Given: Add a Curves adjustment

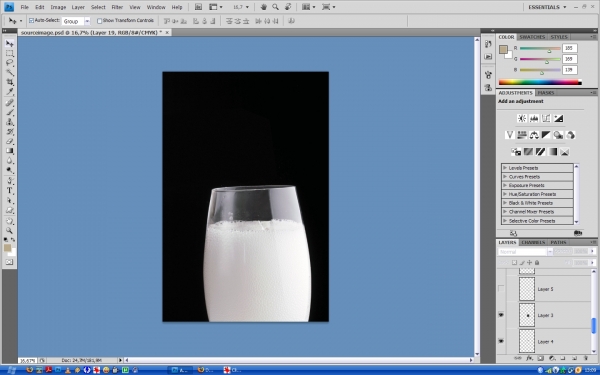Looking at the screenshot, I should (x=546, y=119).
